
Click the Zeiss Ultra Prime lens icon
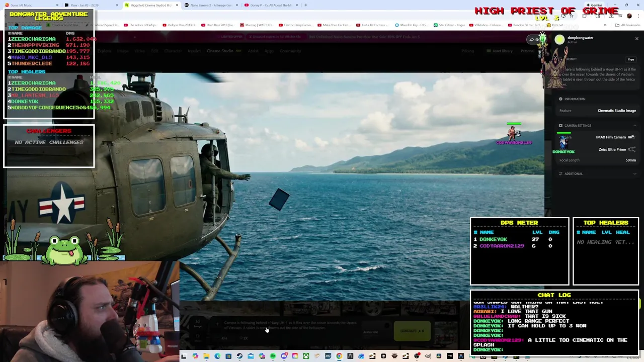[x=631, y=149]
